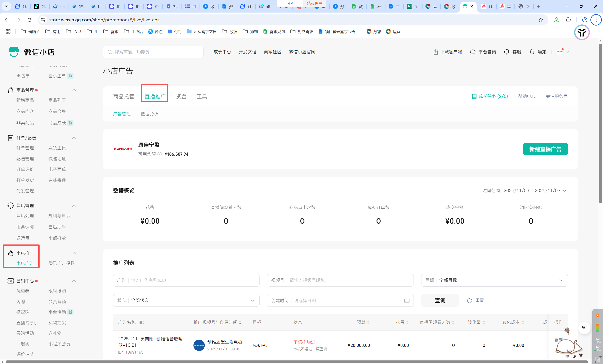Screen dimensions: 603x364
Task: Click the notification bell icon
Action: (532, 52)
